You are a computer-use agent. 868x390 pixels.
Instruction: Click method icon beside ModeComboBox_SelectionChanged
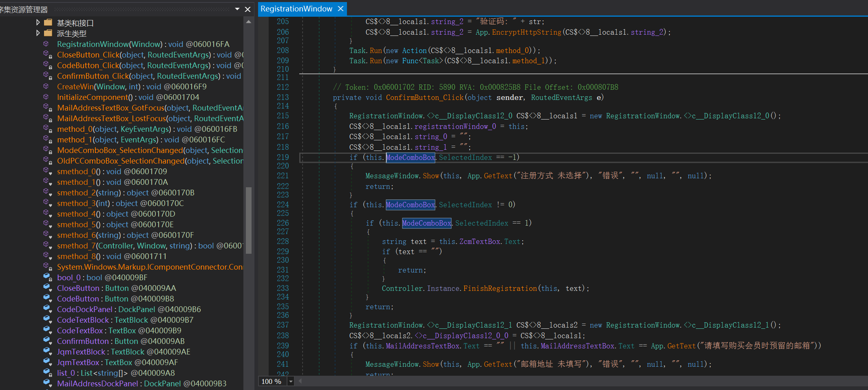pyautogui.click(x=48, y=150)
